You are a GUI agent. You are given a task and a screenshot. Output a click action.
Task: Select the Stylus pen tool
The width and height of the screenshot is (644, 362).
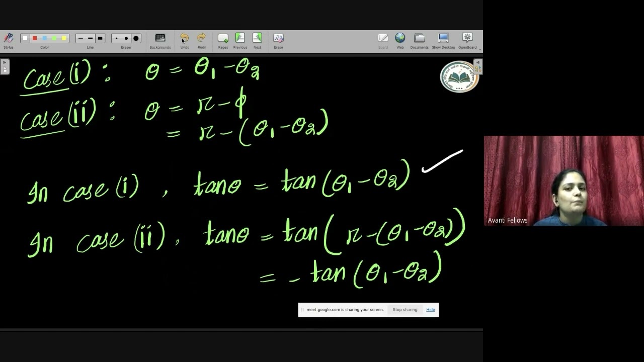(8, 40)
